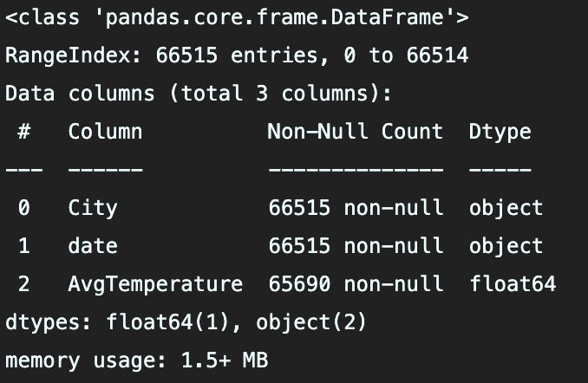Click the "float64" dtype of AvgTemperature
Screen dimensions: 588x383
512,284
